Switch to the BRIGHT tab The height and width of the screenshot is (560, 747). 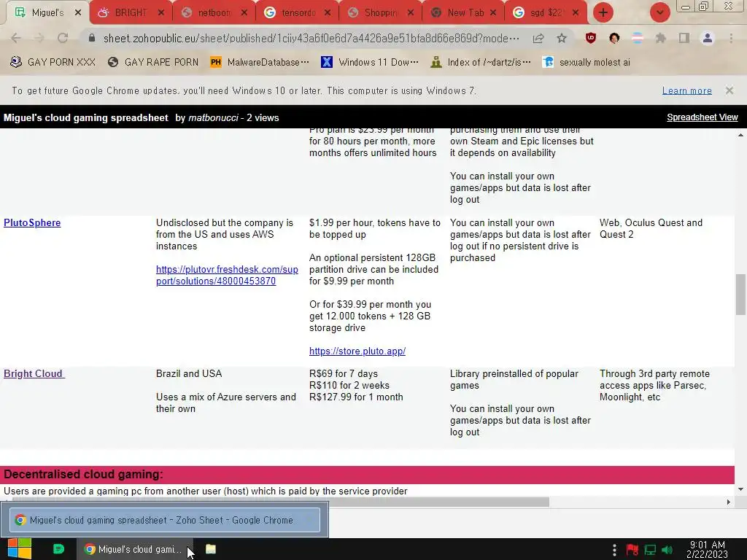tap(131, 13)
